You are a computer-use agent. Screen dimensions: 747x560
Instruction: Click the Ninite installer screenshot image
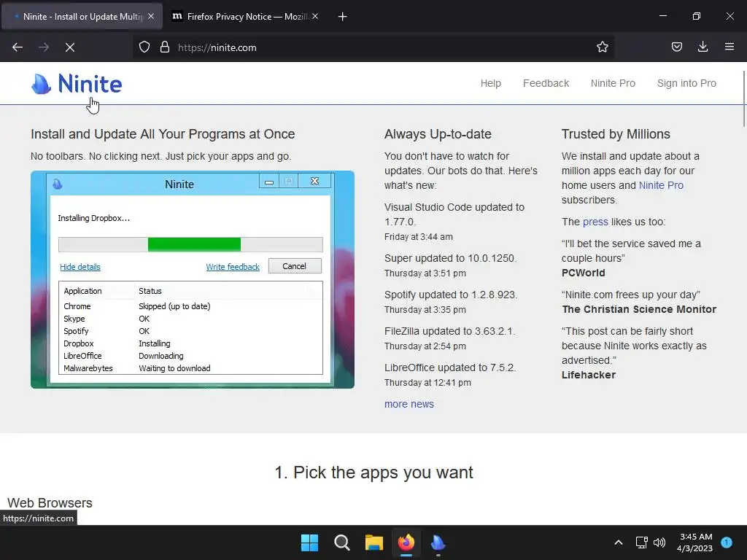tap(193, 279)
